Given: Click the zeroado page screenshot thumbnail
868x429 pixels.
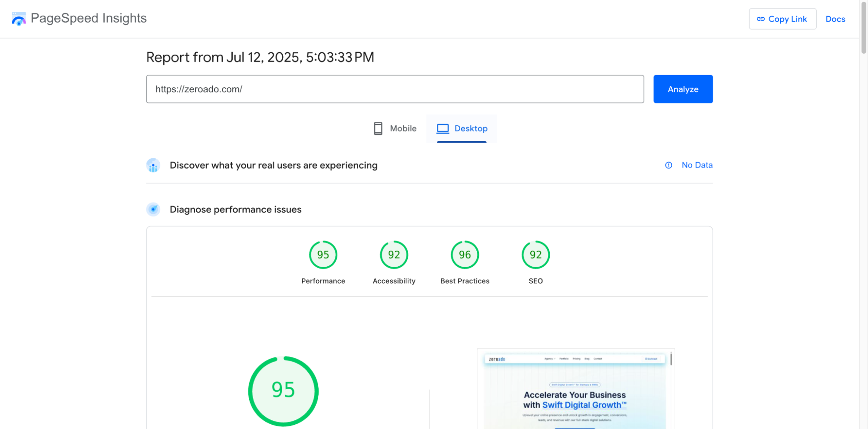Looking at the screenshot, I should point(575,389).
